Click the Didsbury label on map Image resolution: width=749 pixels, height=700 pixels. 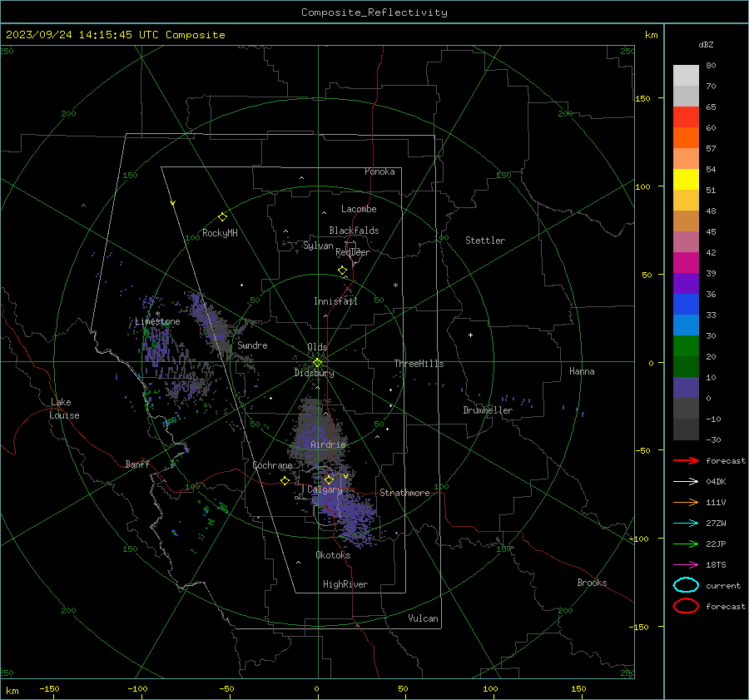314,373
